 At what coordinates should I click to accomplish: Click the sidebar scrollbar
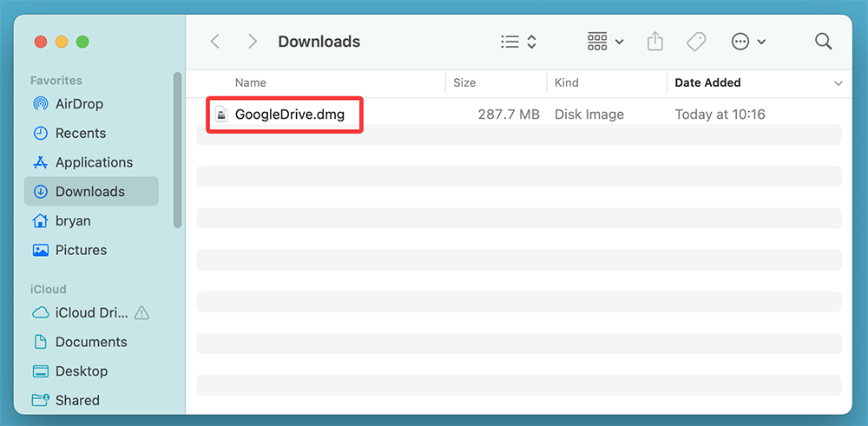177,150
